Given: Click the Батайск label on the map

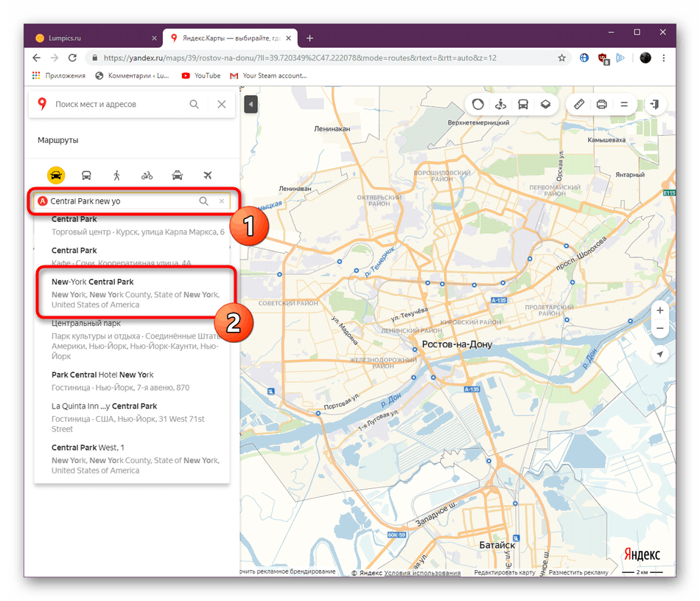Looking at the screenshot, I should point(497,545).
